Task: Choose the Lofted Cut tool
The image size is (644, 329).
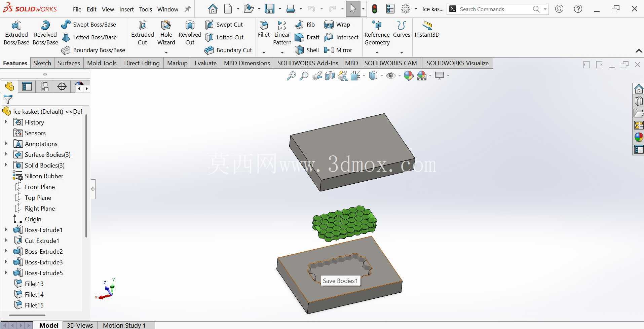Action: click(x=224, y=37)
